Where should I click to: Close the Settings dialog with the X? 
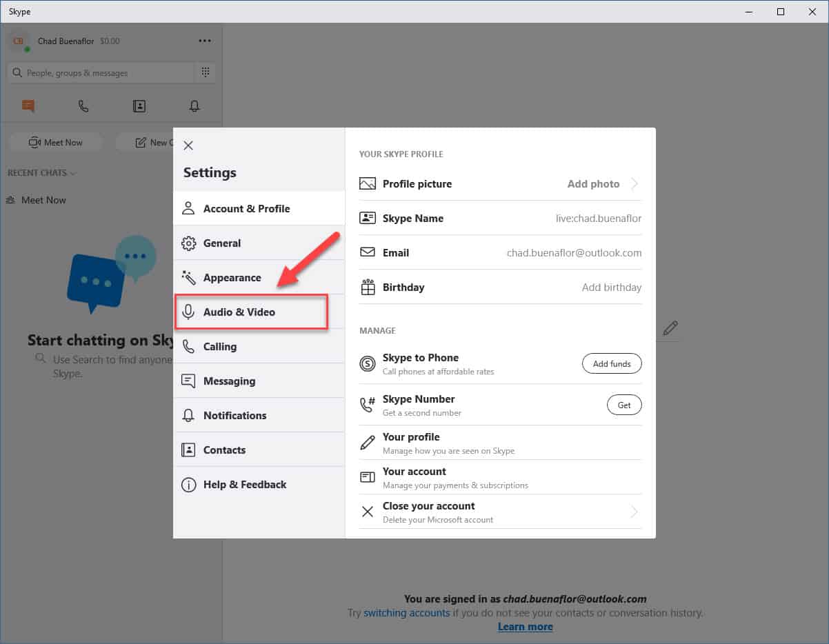click(x=188, y=145)
